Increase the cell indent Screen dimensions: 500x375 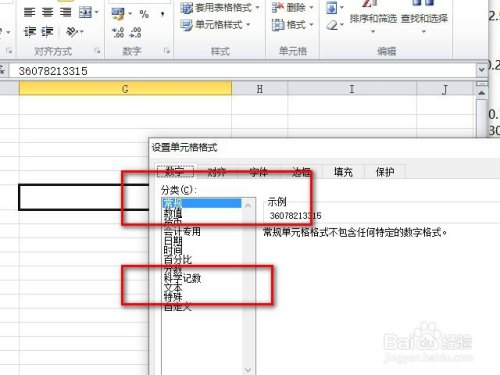point(47,32)
